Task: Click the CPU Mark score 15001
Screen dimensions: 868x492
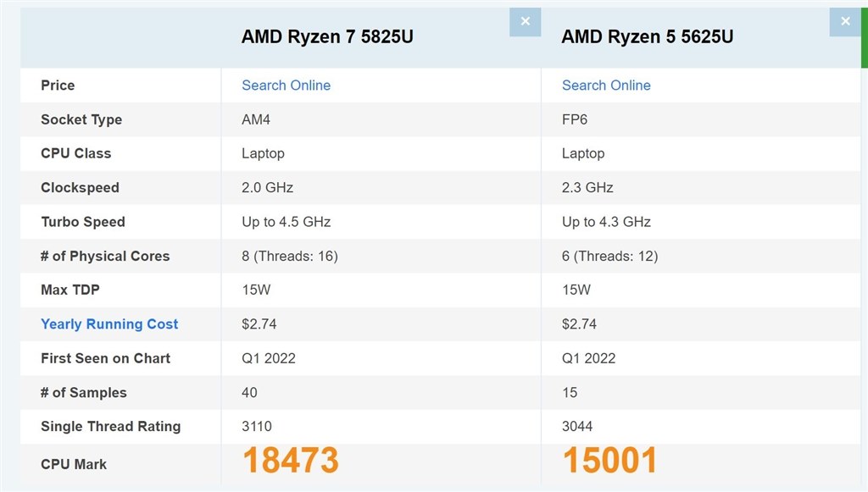Action: click(609, 461)
